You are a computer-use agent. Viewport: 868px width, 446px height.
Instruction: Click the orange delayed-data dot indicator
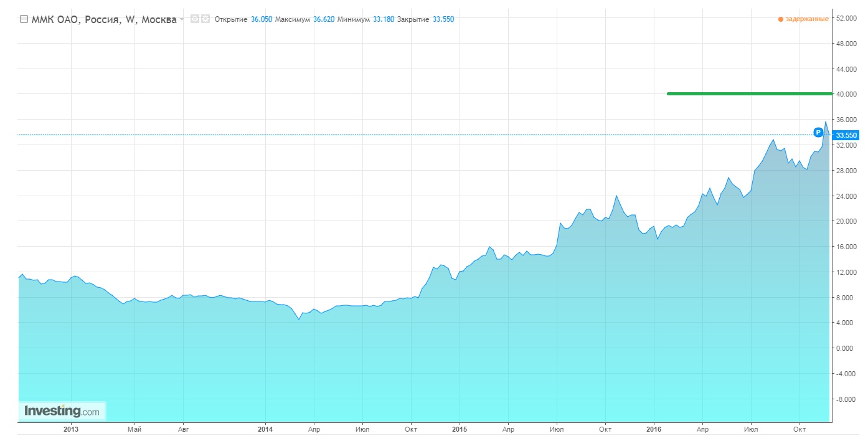pos(780,19)
